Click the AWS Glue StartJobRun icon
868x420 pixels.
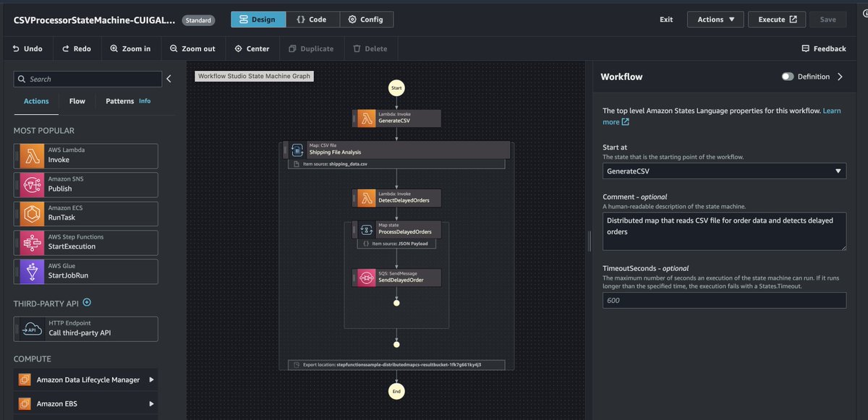32,272
